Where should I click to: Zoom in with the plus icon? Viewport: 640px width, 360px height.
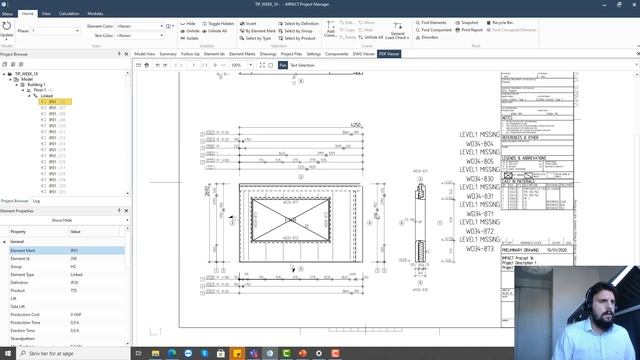215,65
